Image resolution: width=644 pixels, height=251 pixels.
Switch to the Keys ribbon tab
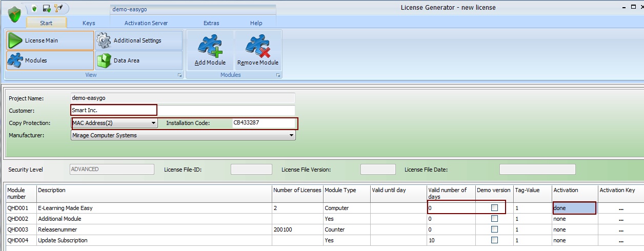(89, 23)
